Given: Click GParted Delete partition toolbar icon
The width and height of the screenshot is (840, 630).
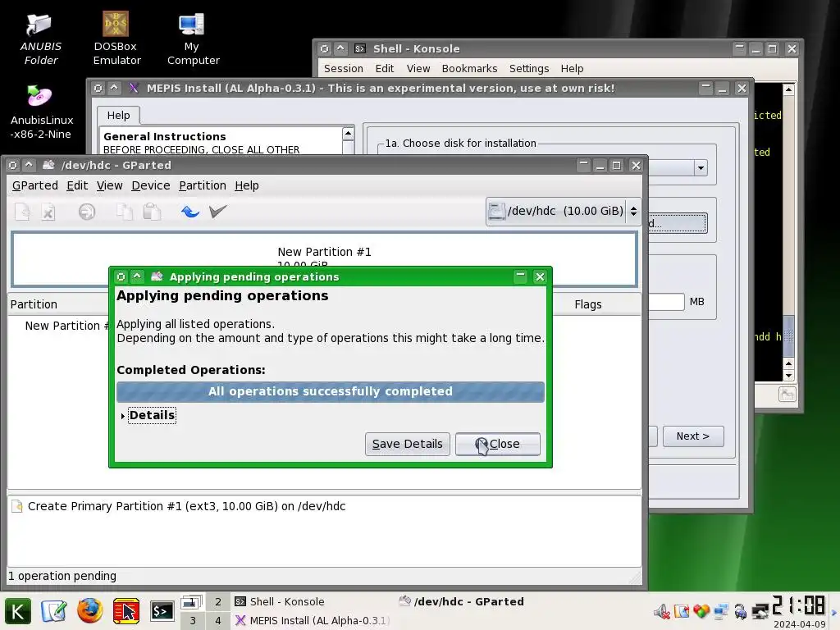Looking at the screenshot, I should (48, 212).
